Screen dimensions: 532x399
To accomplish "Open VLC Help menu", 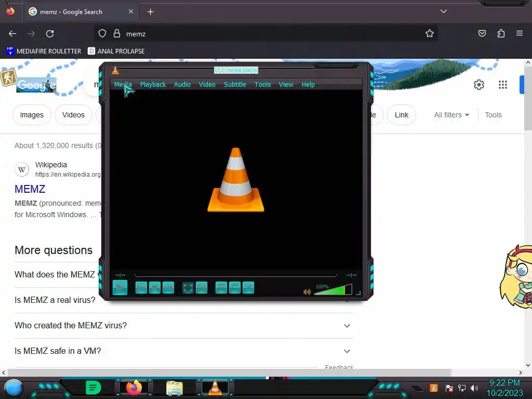I will tap(308, 85).
